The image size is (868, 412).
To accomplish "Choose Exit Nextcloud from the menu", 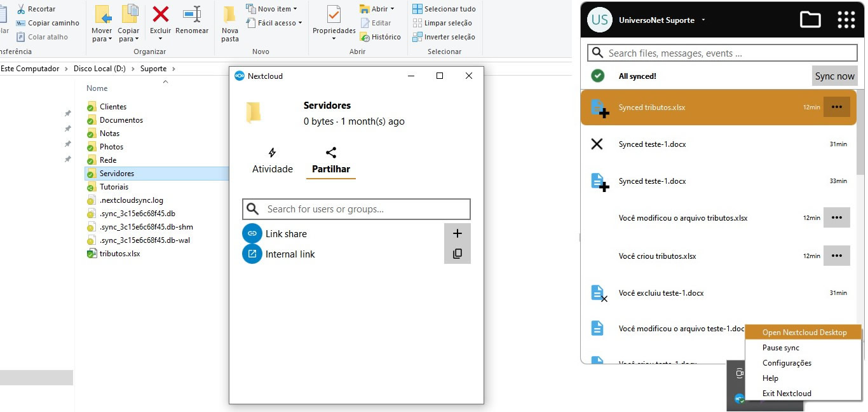I will (787, 394).
